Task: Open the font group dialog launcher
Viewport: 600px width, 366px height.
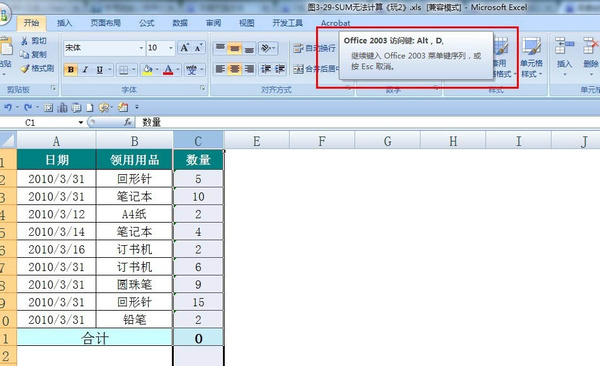Action: click(x=202, y=88)
